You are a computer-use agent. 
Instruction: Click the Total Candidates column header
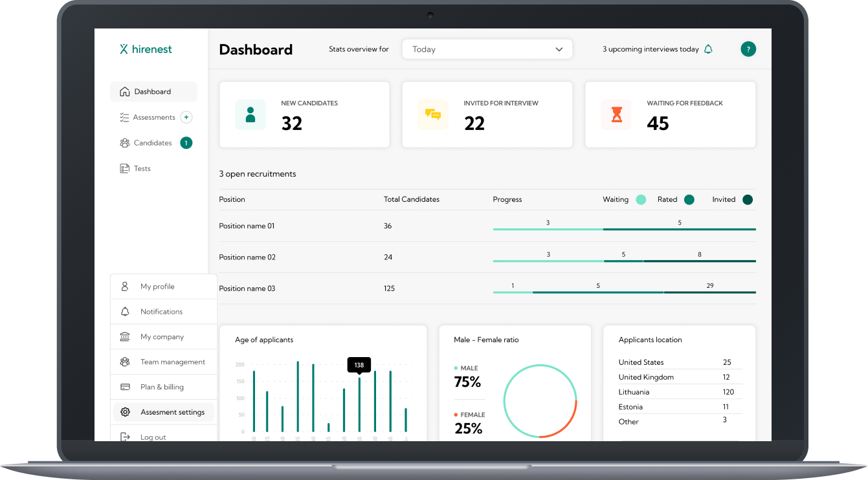pos(412,199)
